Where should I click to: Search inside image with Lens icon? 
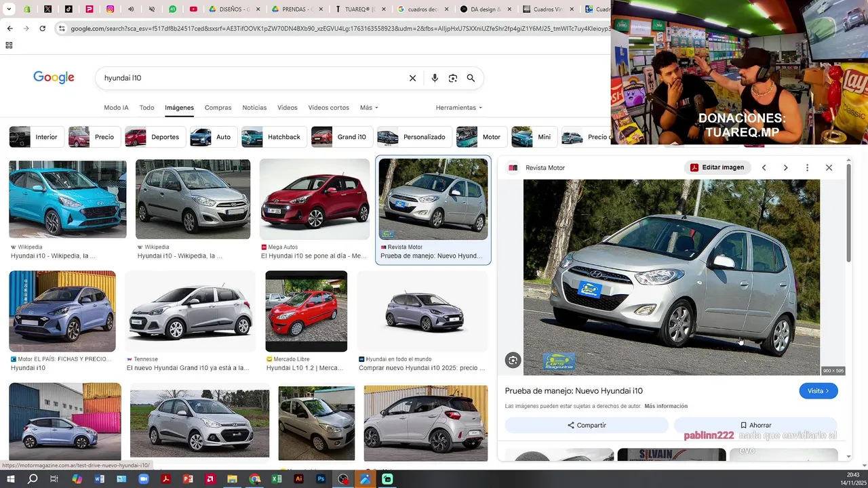[x=513, y=361]
